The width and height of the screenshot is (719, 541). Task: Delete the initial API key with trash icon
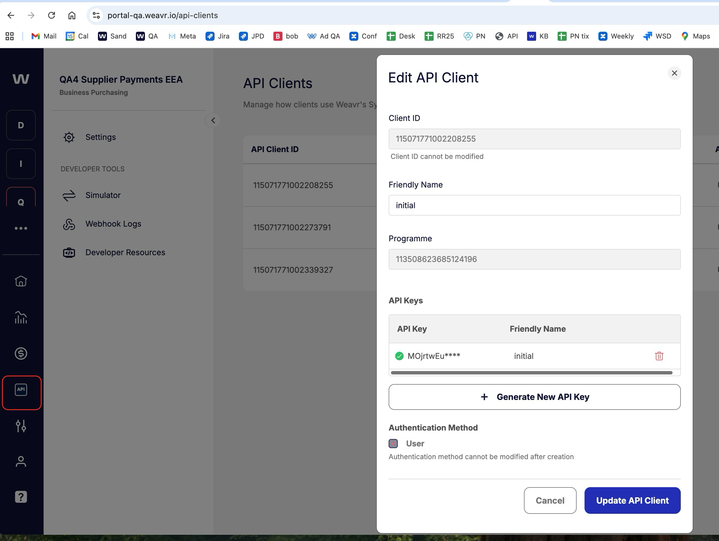(x=659, y=356)
